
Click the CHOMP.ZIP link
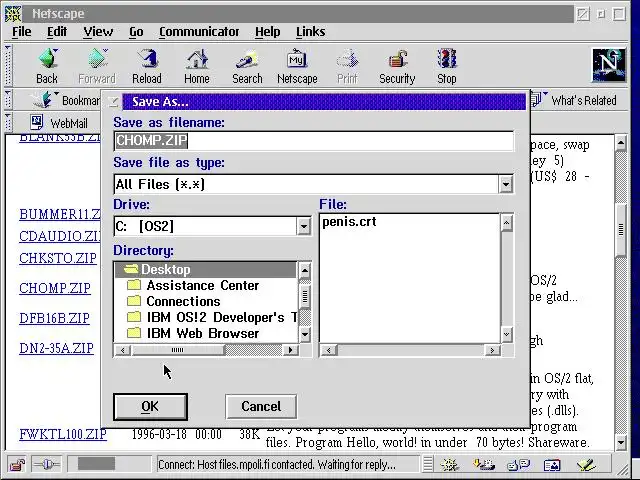55,288
